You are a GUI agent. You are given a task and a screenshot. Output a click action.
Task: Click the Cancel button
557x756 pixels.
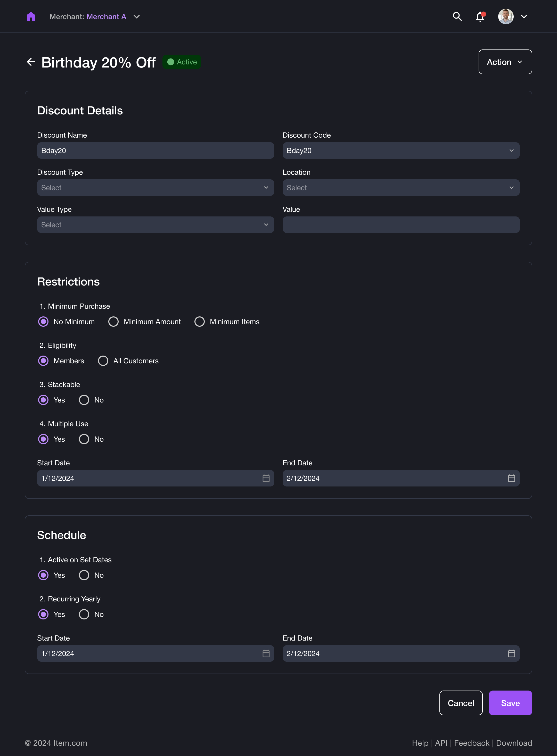pyautogui.click(x=461, y=703)
